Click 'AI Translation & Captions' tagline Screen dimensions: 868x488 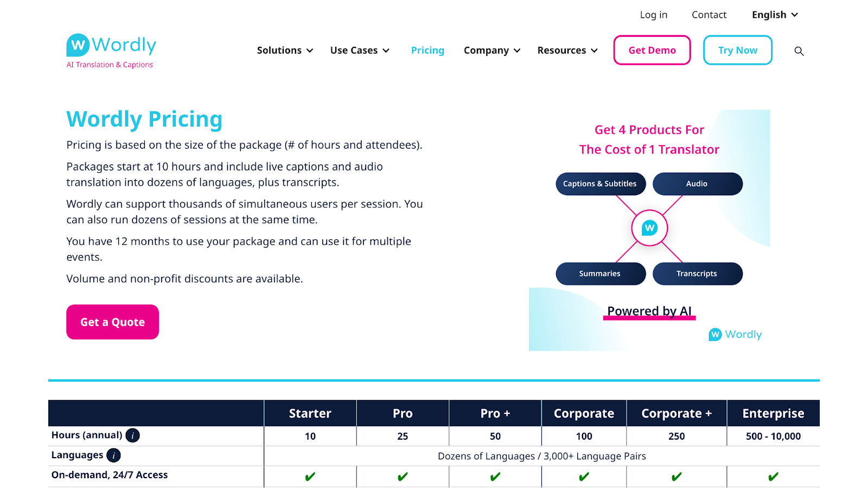pyautogui.click(x=110, y=65)
